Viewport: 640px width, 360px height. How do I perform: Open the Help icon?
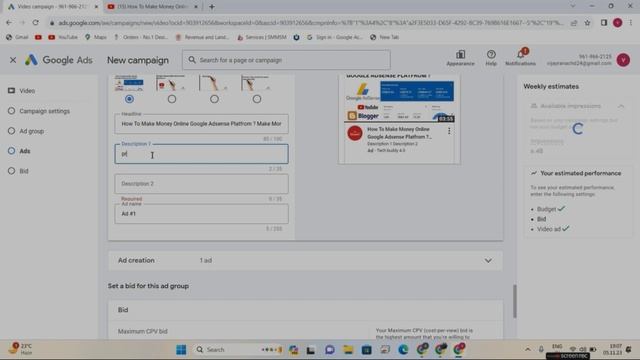(491, 58)
